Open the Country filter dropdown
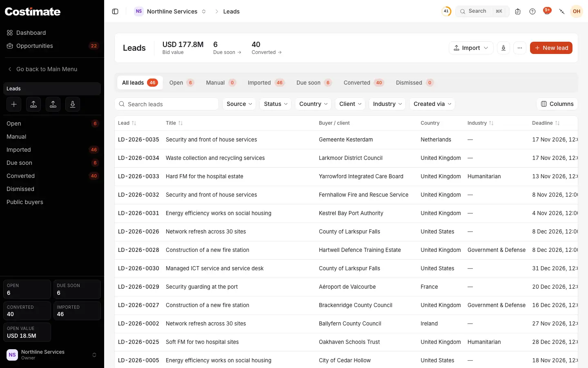Screen dimensions: 588x368 pos(313,104)
